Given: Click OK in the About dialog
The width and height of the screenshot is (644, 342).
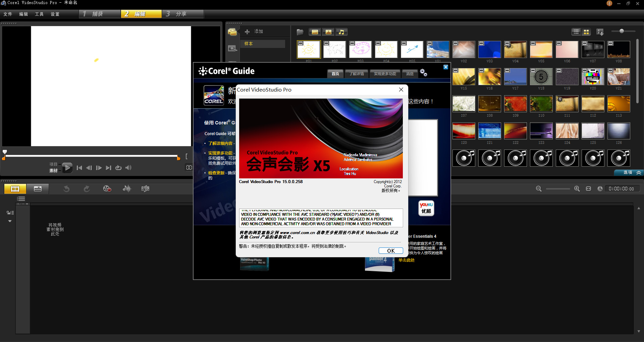Looking at the screenshot, I should [391, 251].
